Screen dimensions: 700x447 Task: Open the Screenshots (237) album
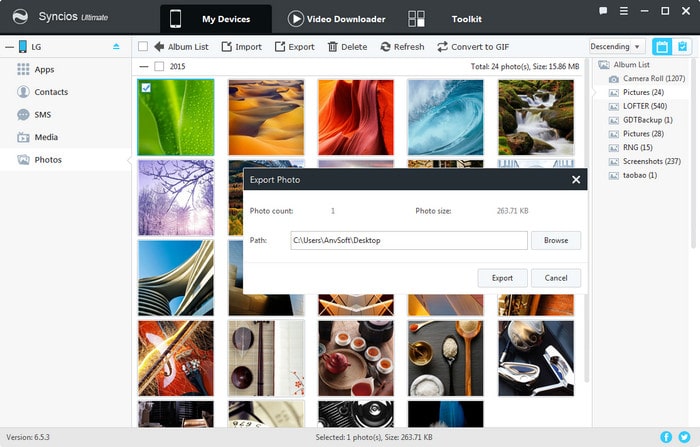(x=645, y=161)
